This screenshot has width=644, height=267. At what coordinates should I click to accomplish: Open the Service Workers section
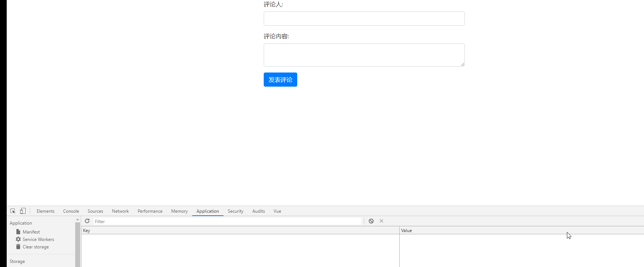click(x=38, y=239)
